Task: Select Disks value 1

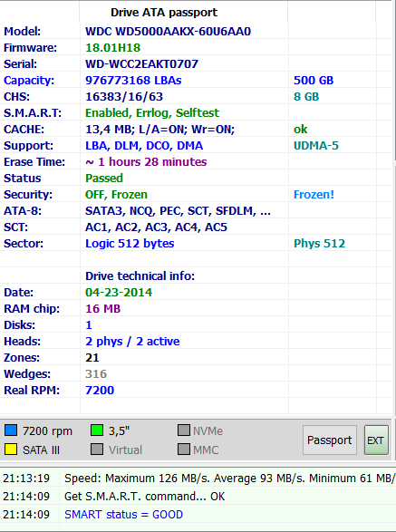Action: [89, 324]
